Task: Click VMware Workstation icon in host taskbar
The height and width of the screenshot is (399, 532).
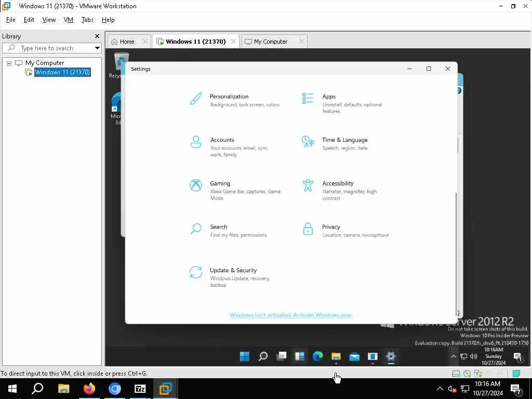Action: pos(166,389)
